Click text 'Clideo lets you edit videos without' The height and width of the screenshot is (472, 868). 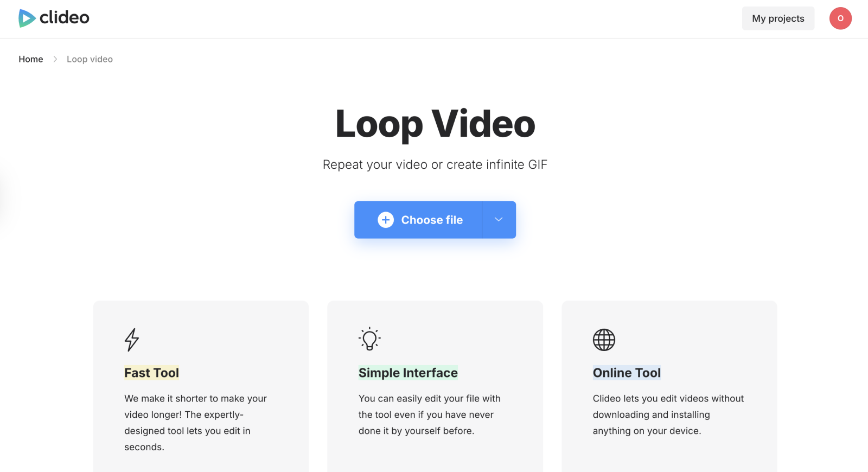tap(668, 398)
